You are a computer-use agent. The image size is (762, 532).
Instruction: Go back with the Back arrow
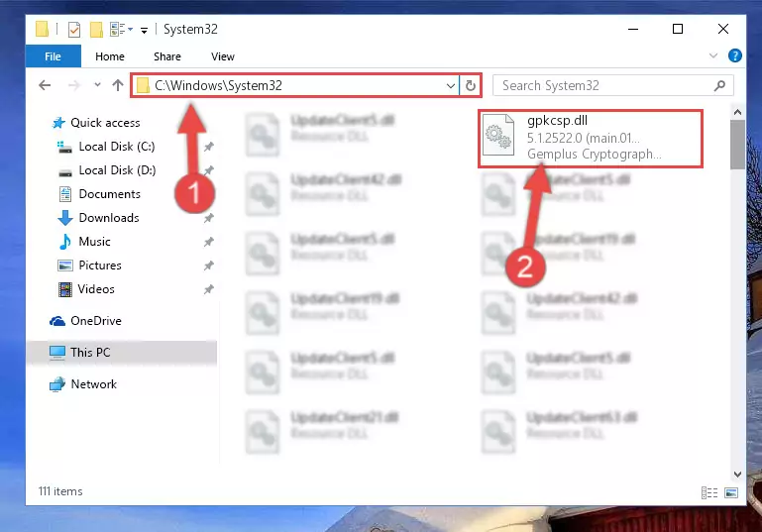click(x=45, y=85)
